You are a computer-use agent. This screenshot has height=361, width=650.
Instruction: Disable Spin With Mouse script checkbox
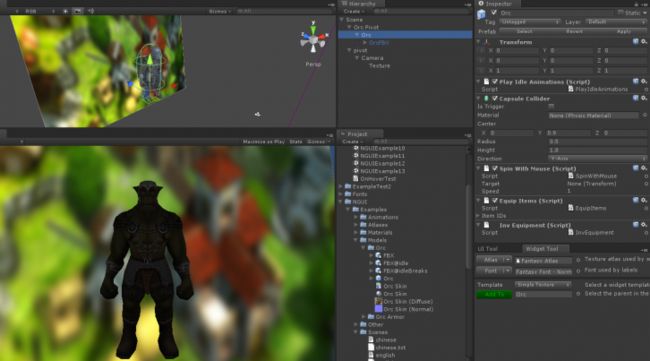pos(495,168)
